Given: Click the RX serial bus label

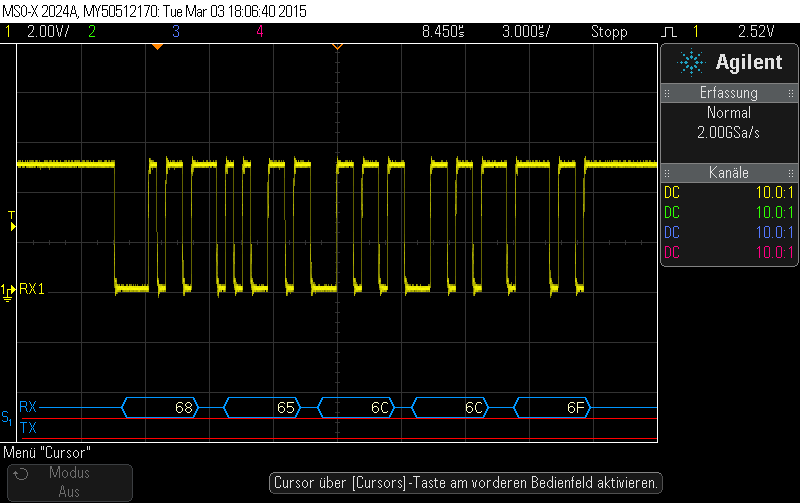Looking at the screenshot, I should (28, 407).
